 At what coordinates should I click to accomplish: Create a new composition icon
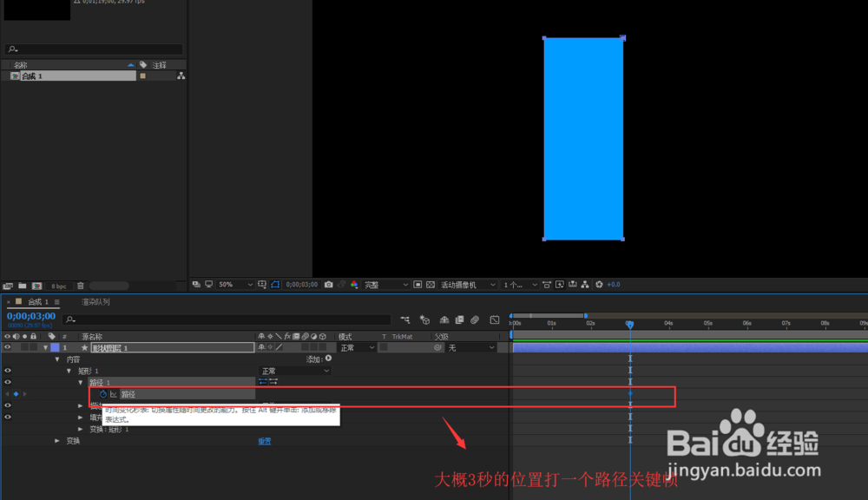click(x=37, y=286)
